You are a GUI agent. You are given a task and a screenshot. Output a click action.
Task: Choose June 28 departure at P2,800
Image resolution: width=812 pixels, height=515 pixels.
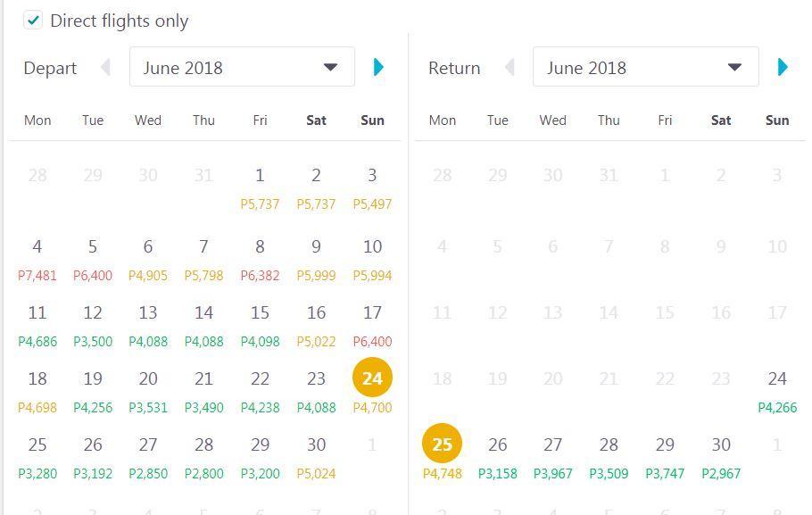pyautogui.click(x=203, y=455)
